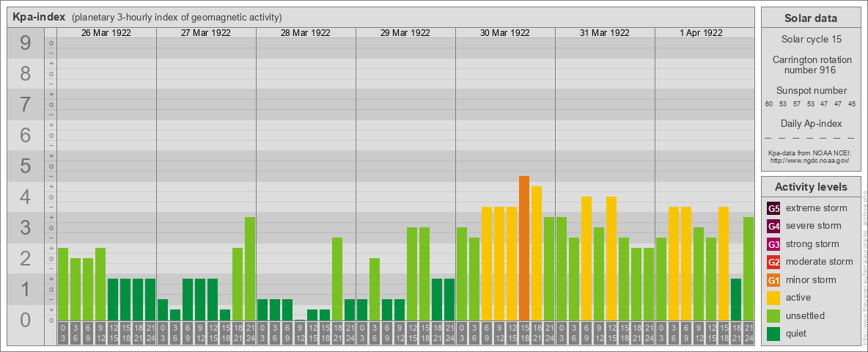Select the 31 Mar 1922 date header
Image resolution: width=868 pixels, height=352 pixels.
coord(605,33)
